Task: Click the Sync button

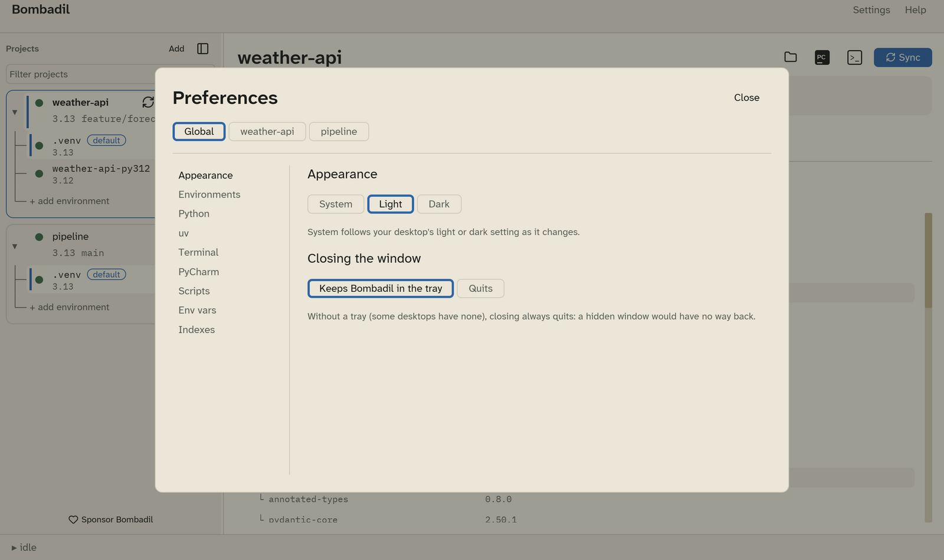Action: (903, 57)
